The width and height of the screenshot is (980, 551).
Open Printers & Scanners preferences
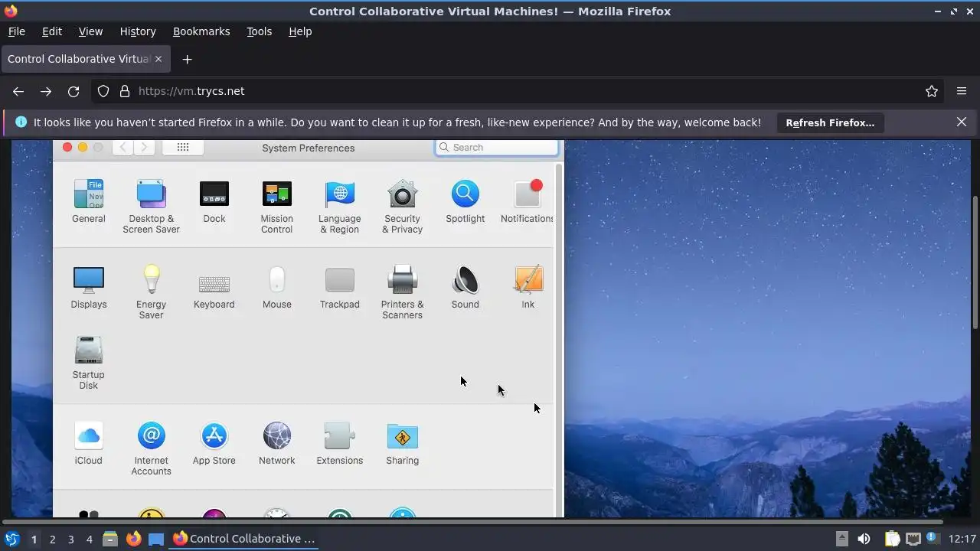click(402, 292)
